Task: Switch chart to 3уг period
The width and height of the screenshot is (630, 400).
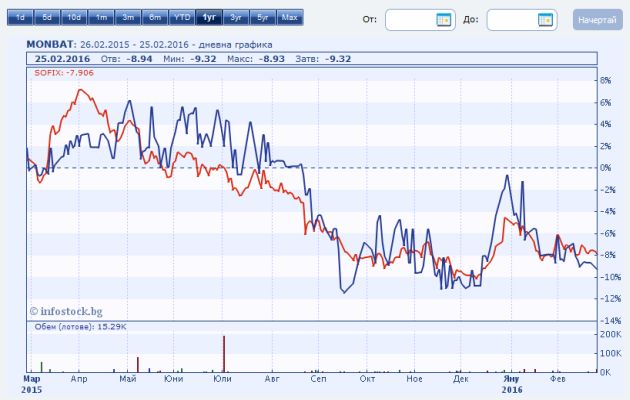Action: [236, 18]
